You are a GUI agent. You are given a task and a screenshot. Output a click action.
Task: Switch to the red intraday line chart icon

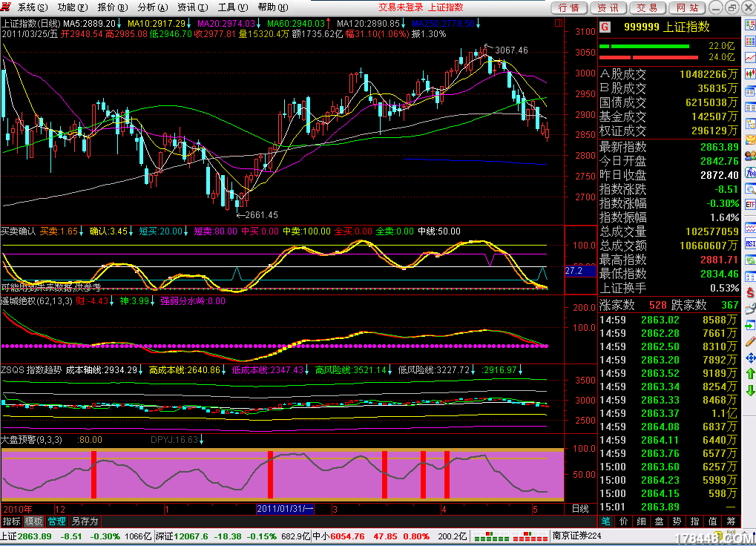pyautogui.click(x=750, y=58)
